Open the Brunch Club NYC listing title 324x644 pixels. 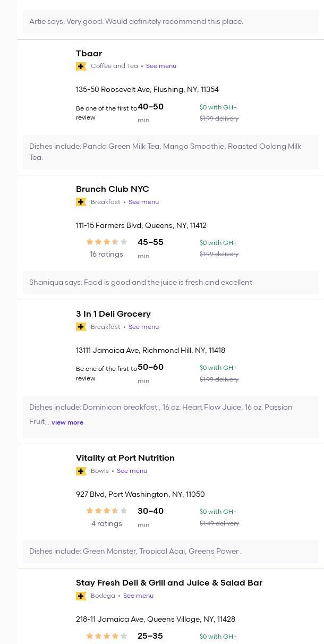click(x=112, y=189)
